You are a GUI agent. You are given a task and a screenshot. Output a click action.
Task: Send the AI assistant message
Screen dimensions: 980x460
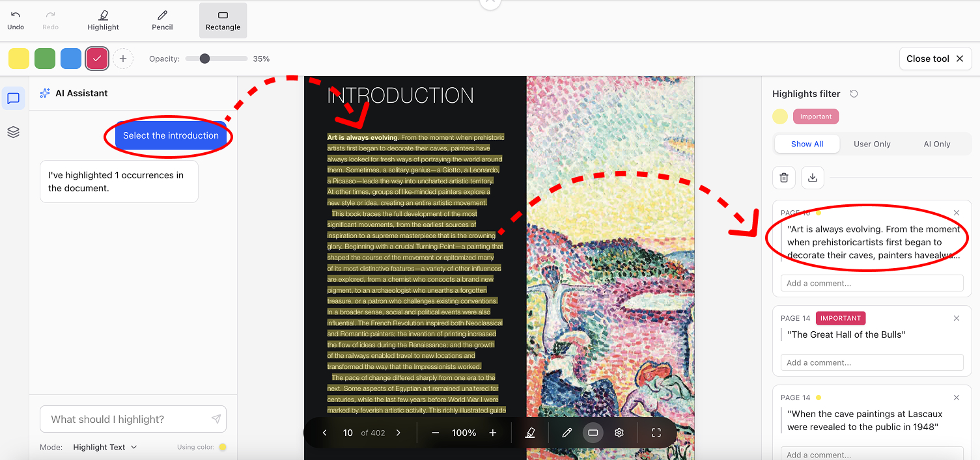[216, 419]
